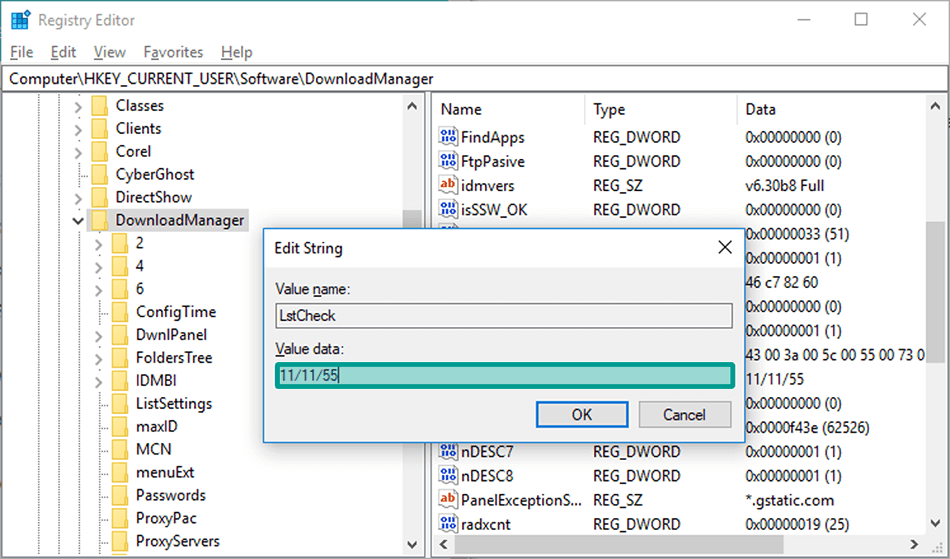The image size is (950, 559).
Task: Expand the Classes key
Action: [78, 106]
